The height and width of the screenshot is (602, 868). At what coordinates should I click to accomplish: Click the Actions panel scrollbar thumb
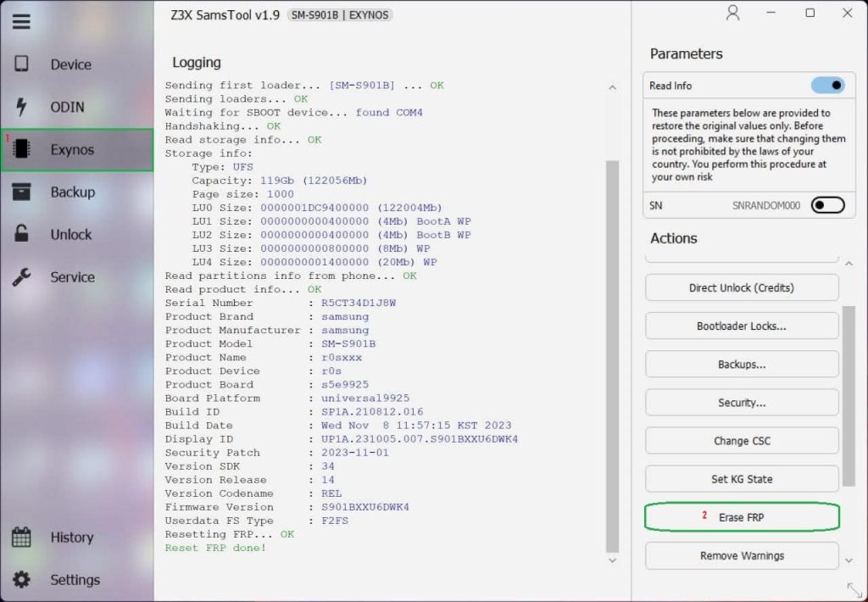(x=849, y=396)
